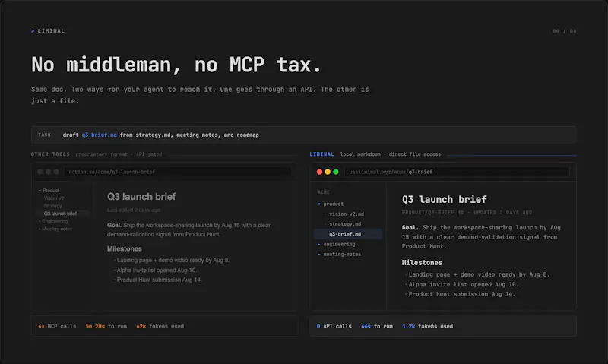Click the '1.2k tokens used' stat

point(428,327)
